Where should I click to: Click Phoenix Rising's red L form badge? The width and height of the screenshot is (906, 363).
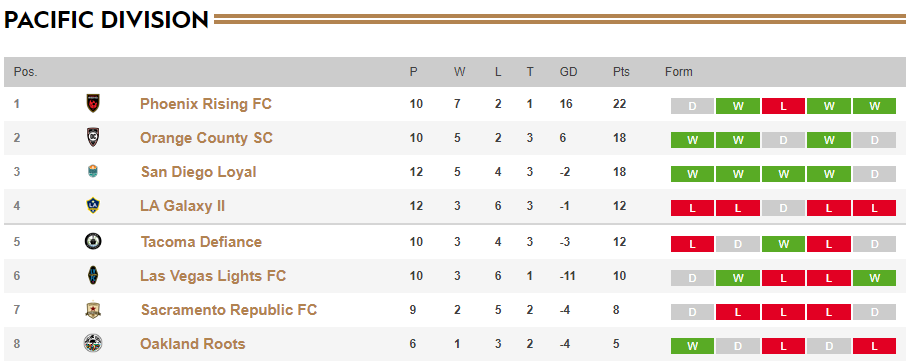pos(784,106)
